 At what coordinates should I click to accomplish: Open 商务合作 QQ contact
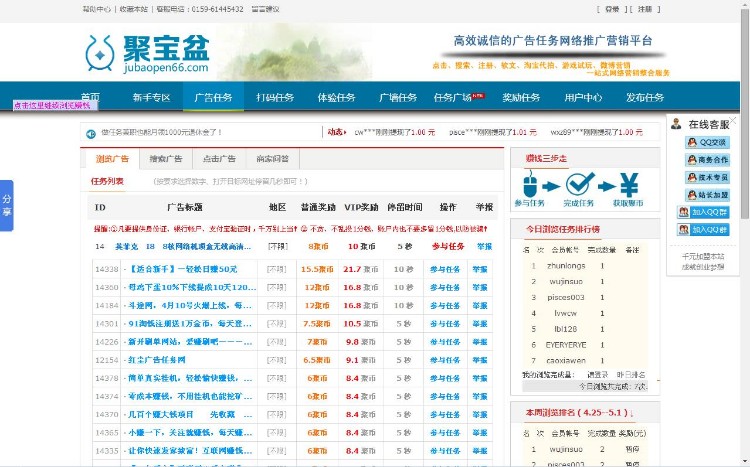707,160
